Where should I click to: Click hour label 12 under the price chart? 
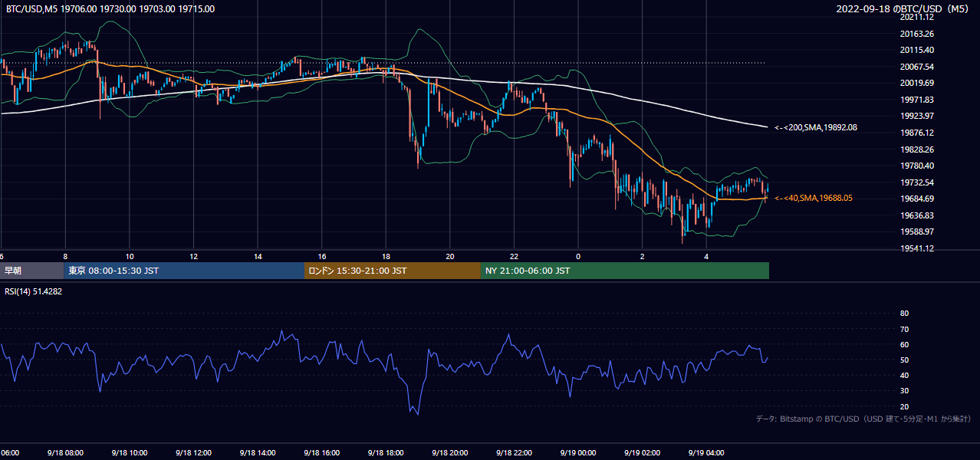tap(193, 257)
